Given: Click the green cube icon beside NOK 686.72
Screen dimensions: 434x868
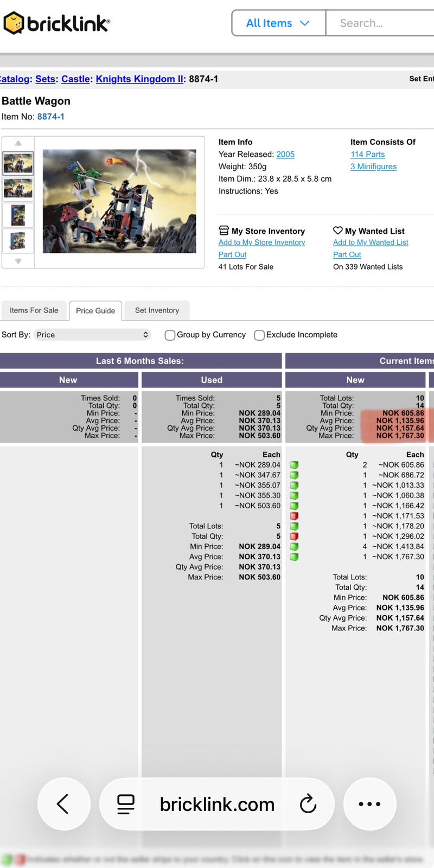Looking at the screenshot, I should (294, 475).
